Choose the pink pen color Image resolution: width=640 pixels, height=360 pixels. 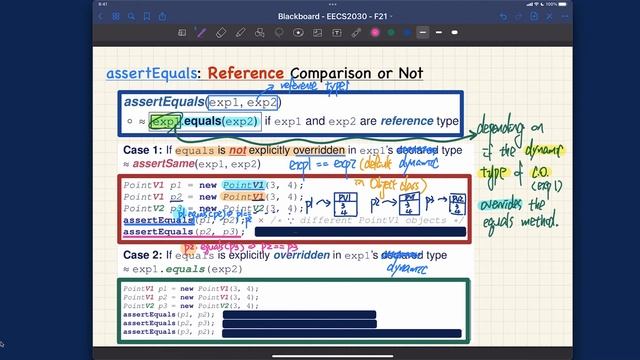point(375,33)
